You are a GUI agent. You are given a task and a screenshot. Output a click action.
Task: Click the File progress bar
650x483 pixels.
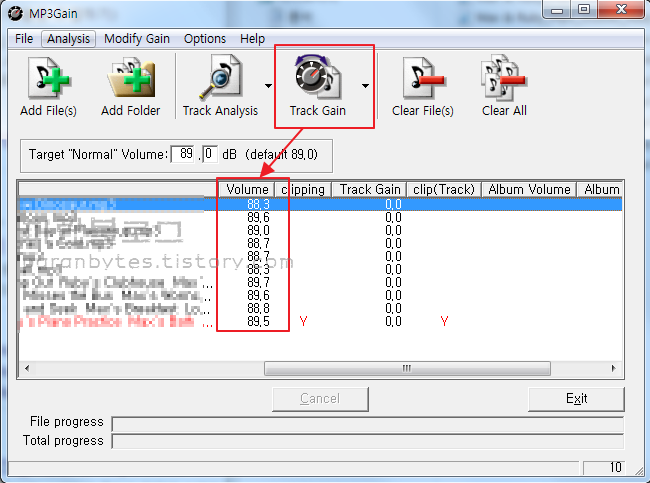click(368, 424)
